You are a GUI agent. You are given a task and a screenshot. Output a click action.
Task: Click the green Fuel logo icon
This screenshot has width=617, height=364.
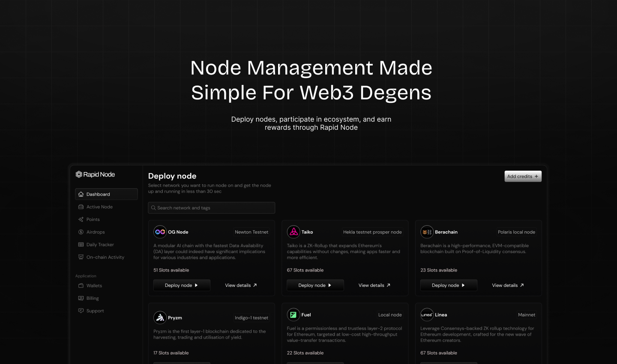294,315
